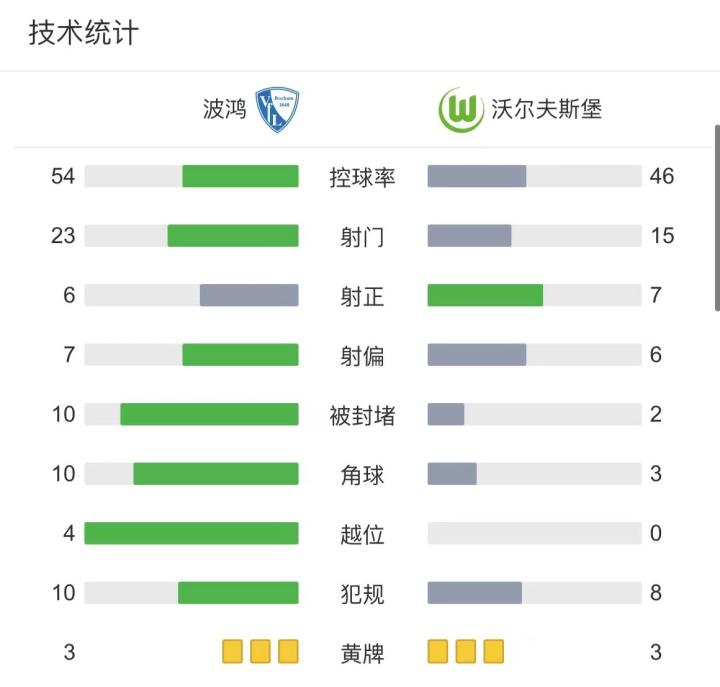Click Bochum's full green 越位 bar
The height and width of the screenshot is (687, 720).
191,533
